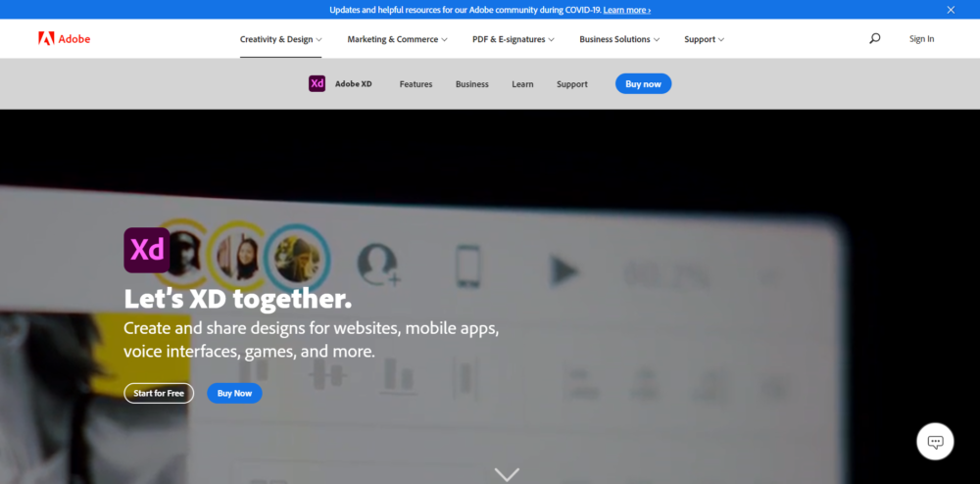Click the Adobe XD logo in sub-navigation
This screenshot has width=980, height=484.
(317, 83)
